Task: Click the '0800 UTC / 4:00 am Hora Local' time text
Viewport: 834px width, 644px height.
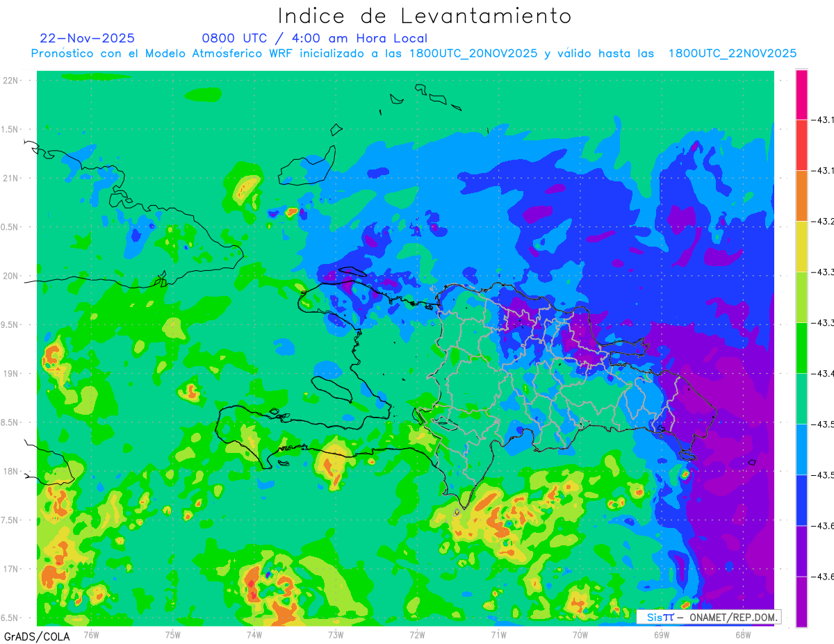Action: pyautogui.click(x=315, y=38)
